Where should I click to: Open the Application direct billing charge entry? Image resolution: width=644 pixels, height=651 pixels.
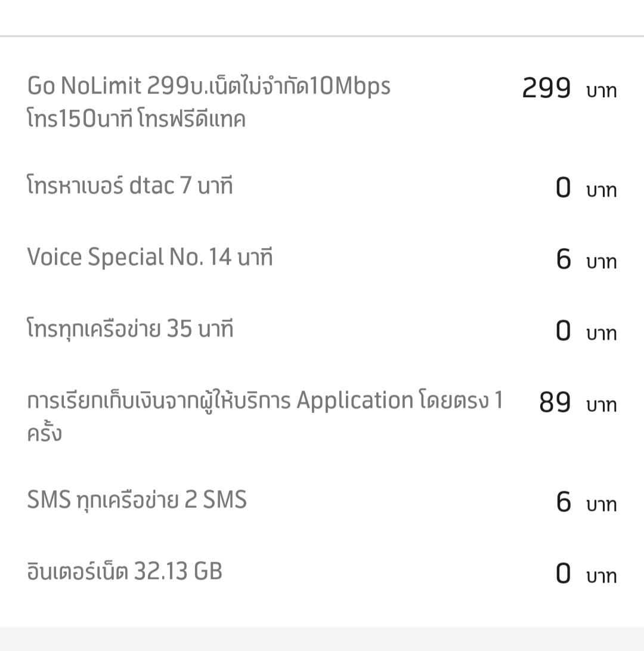tap(265, 416)
